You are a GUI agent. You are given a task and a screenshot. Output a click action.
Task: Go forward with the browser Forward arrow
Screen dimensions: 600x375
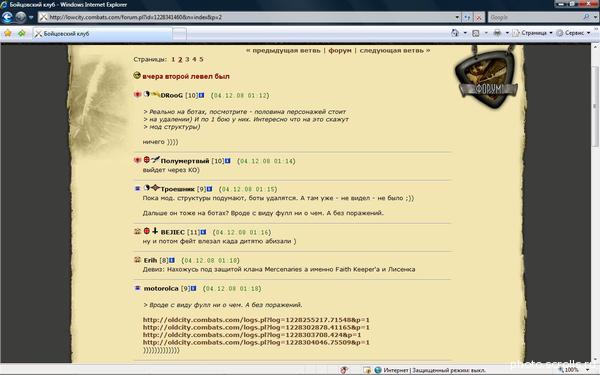(20, 17)
